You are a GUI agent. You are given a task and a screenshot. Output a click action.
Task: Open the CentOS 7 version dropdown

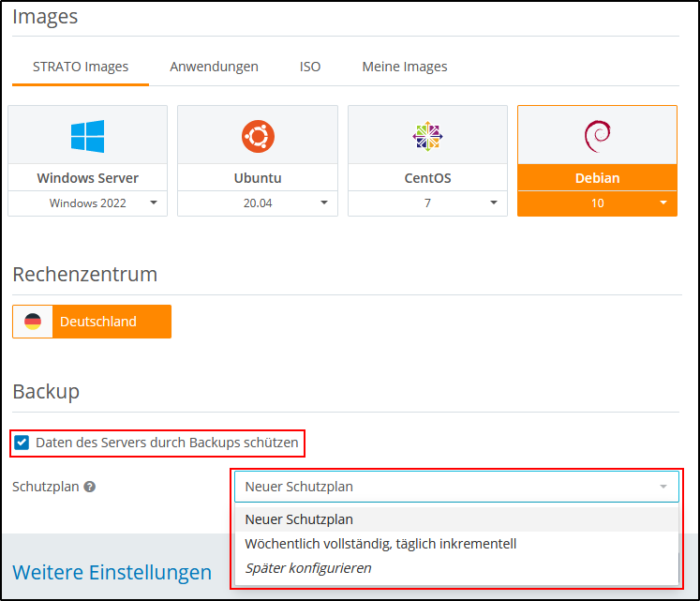pos(427,203)
